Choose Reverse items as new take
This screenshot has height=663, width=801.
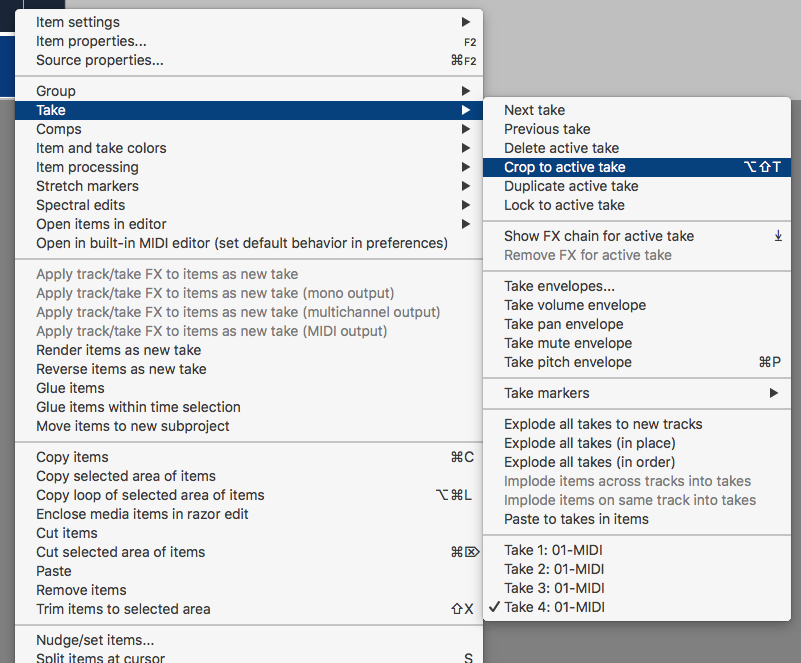(x=121, y=369)
